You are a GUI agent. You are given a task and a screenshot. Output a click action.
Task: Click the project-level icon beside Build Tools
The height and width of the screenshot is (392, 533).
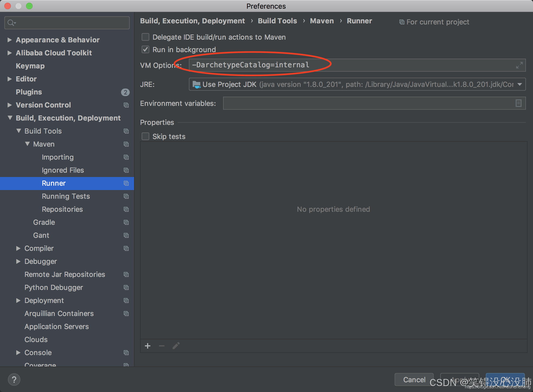click(x=126, y=131)
